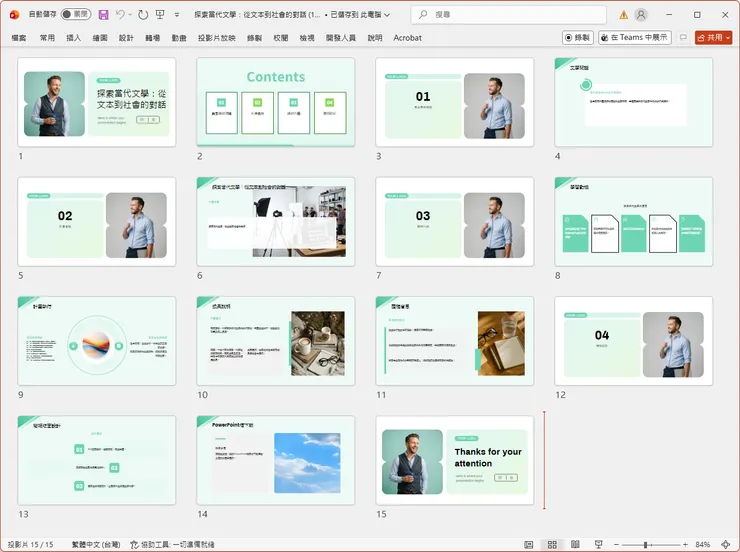
Task: Open the 錄製 ribbon tab
Action: click(254, 38)
